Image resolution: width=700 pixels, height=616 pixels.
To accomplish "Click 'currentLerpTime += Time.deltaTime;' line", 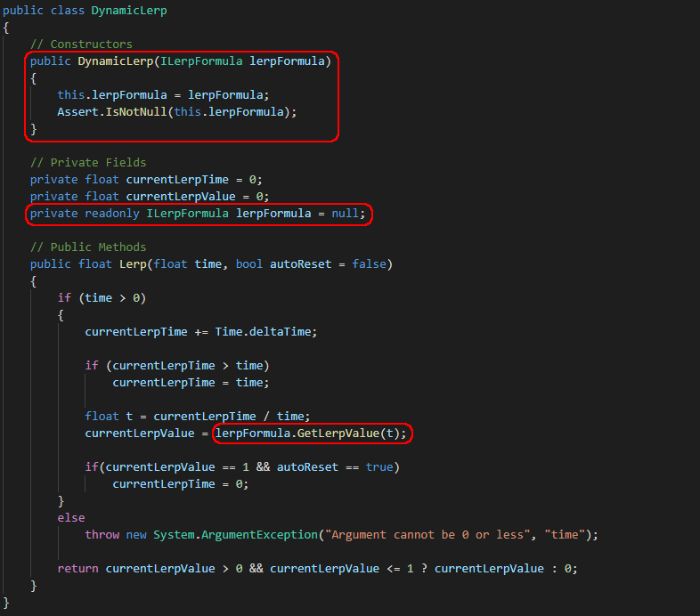I will point(201,332).
